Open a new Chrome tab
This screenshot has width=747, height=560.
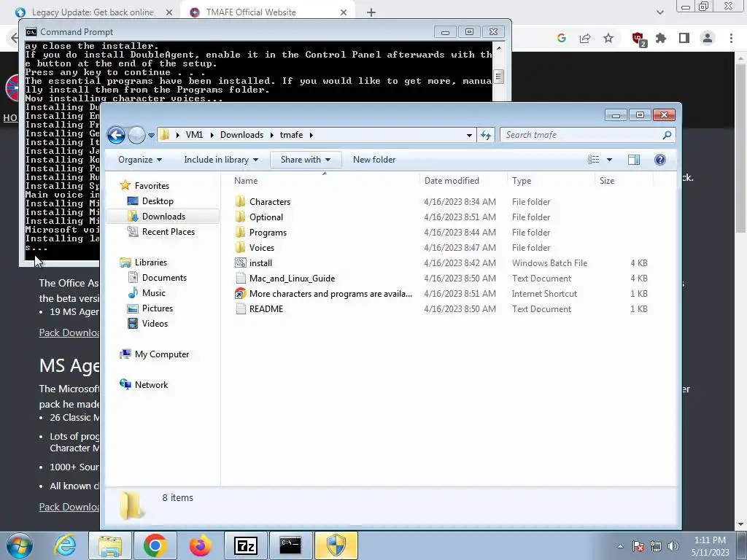371,12
